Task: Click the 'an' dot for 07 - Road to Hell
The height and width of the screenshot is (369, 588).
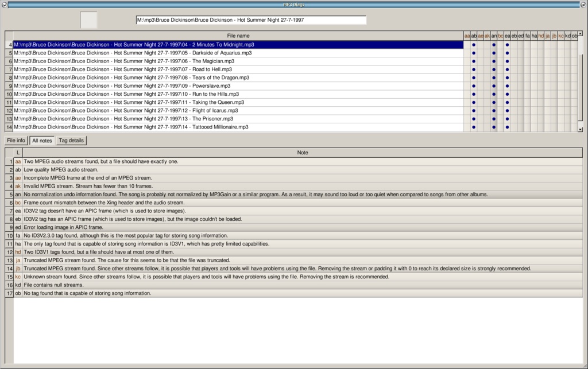Action: pyautogui.click(x=494, y=69)
